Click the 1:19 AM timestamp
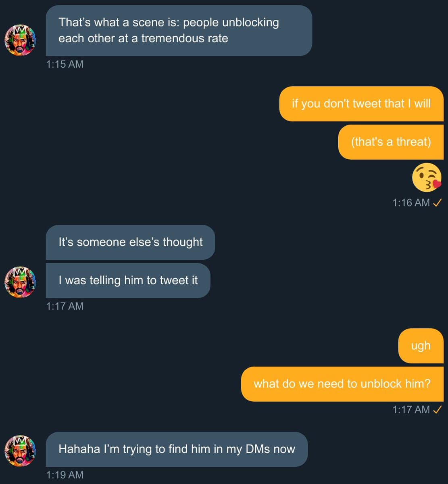The height and width of the screenshot is (484, 448). pyautogui.click(x=65, y=475)
